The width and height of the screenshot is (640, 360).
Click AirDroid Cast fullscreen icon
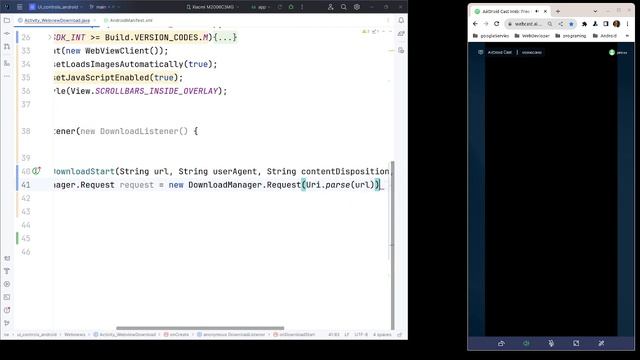tap(576, 343)
